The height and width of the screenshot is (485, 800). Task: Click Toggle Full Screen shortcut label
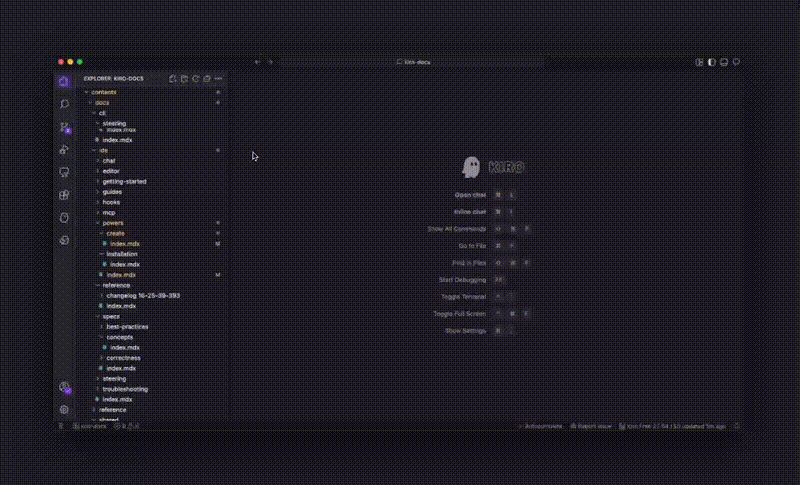pyautogui.click(x=459, y=314)
